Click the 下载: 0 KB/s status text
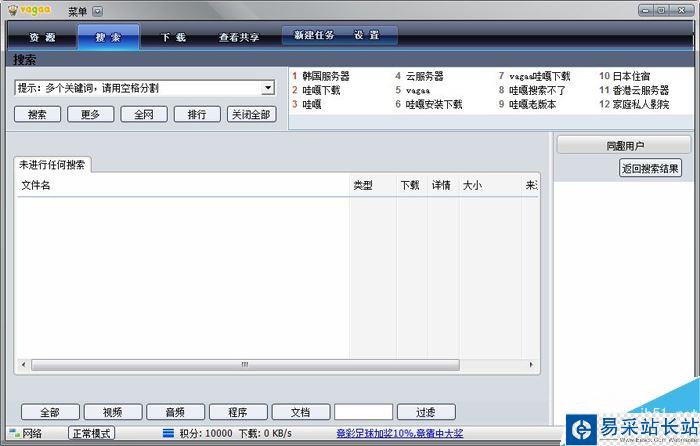 click(265, 433)
